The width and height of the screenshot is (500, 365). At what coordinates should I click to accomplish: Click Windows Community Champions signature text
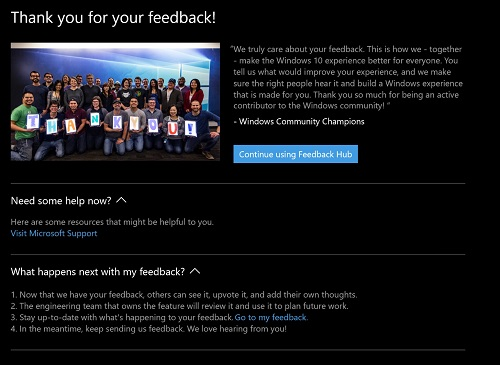pyautogui.click(x=299, y=121)
